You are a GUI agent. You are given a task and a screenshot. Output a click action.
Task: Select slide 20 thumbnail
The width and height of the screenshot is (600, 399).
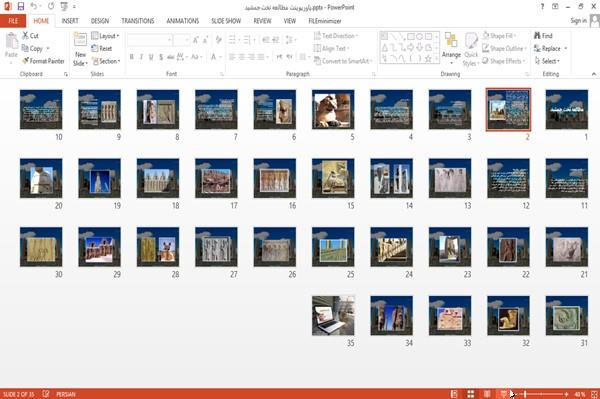coord(41,178)
